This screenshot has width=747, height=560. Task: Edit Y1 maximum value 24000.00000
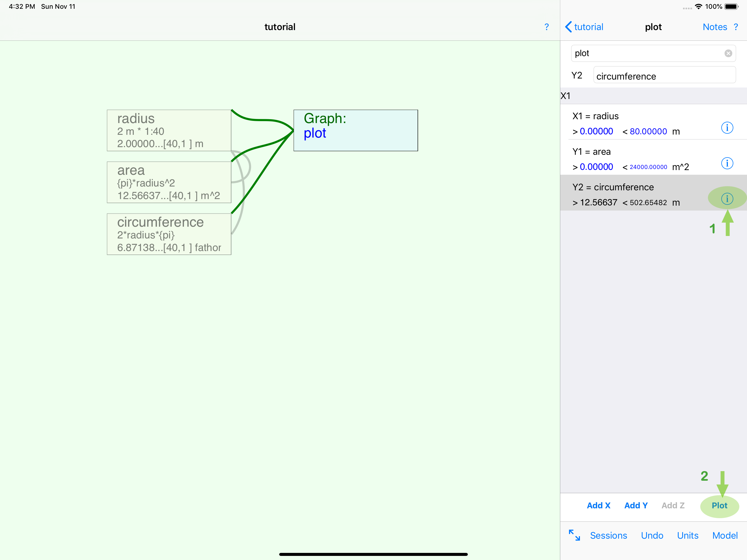pyautogui.click(x=648, y=167)
